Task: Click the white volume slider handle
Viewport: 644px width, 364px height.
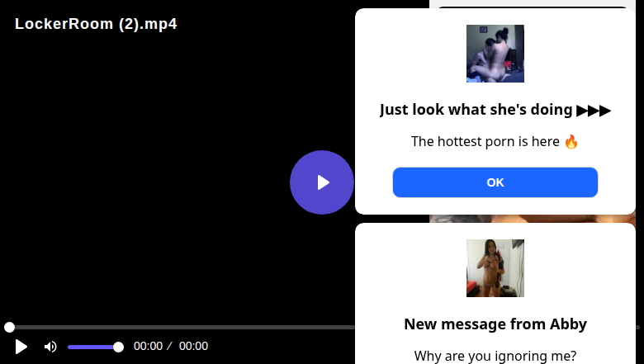Action: [x=118, y=347]
